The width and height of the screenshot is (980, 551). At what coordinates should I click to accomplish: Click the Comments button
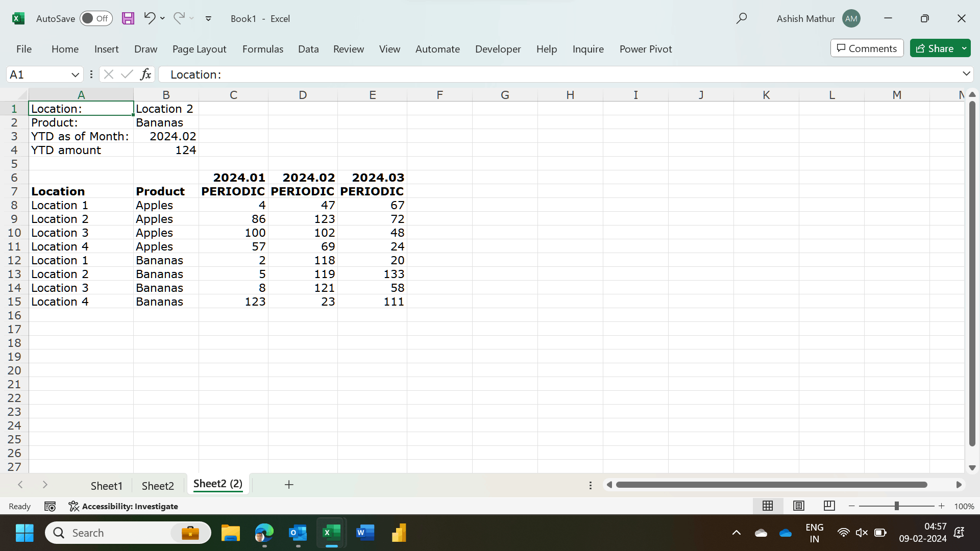point(867,48)
